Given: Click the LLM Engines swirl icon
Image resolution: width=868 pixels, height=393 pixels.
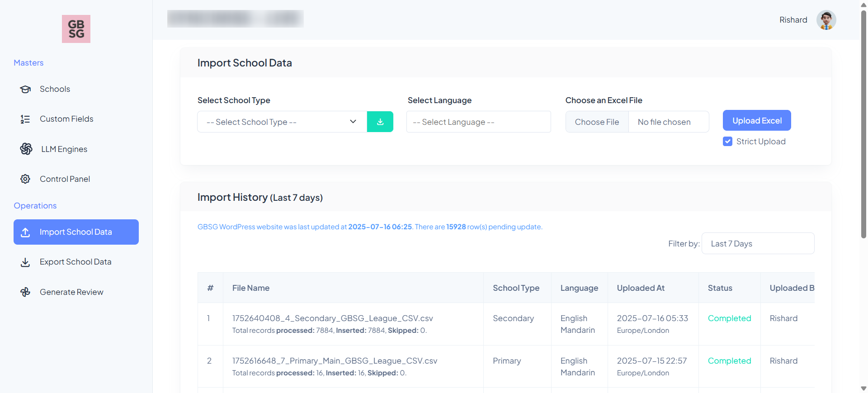Looking at the screenshot, I should 26,149.
